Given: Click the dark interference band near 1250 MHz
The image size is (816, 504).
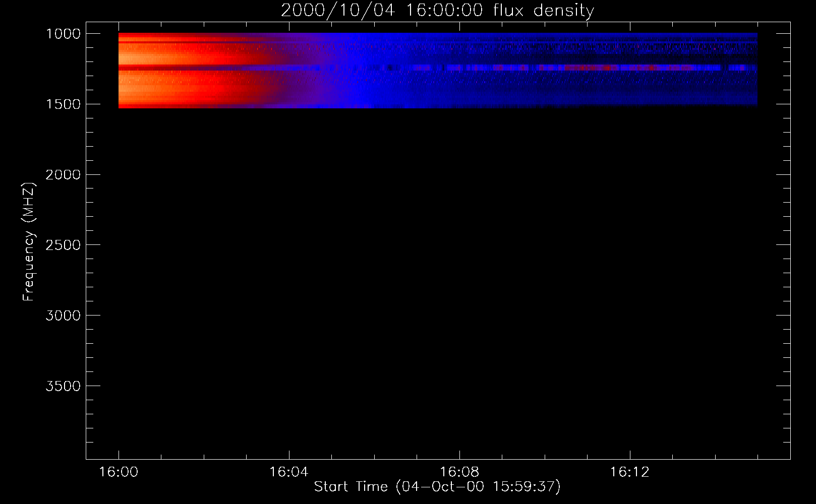Looking at the screenshot, I should pos(438,67).
